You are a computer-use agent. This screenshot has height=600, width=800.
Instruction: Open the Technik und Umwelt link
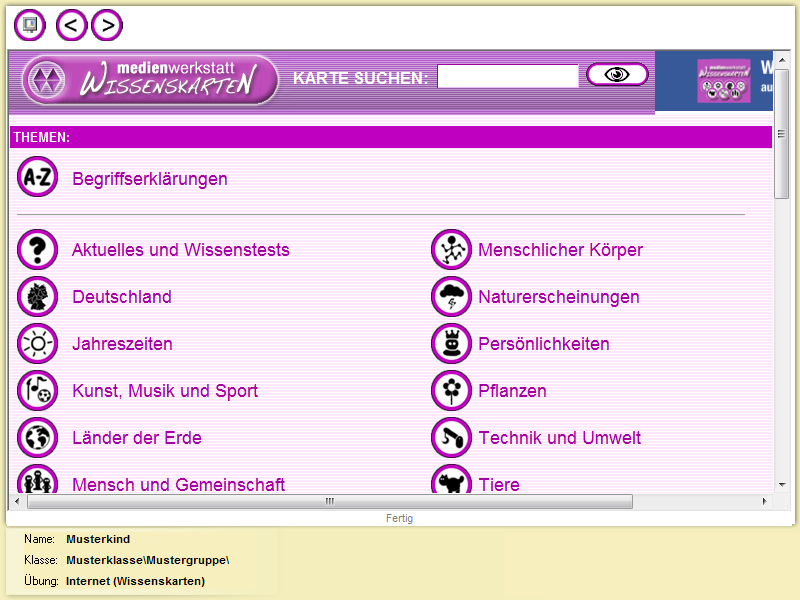pos(559,438)
